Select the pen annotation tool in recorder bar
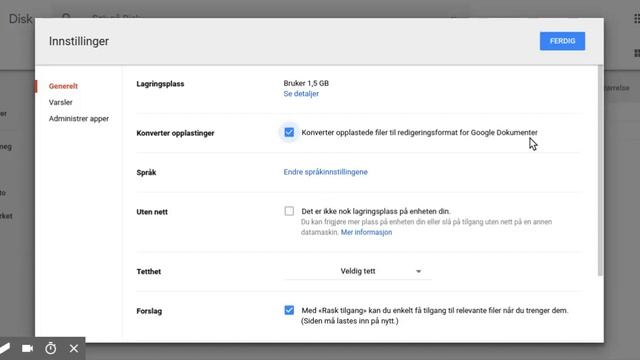Image resolution: width=640 pixels, height=360 pixels. [x=5, y=348]
